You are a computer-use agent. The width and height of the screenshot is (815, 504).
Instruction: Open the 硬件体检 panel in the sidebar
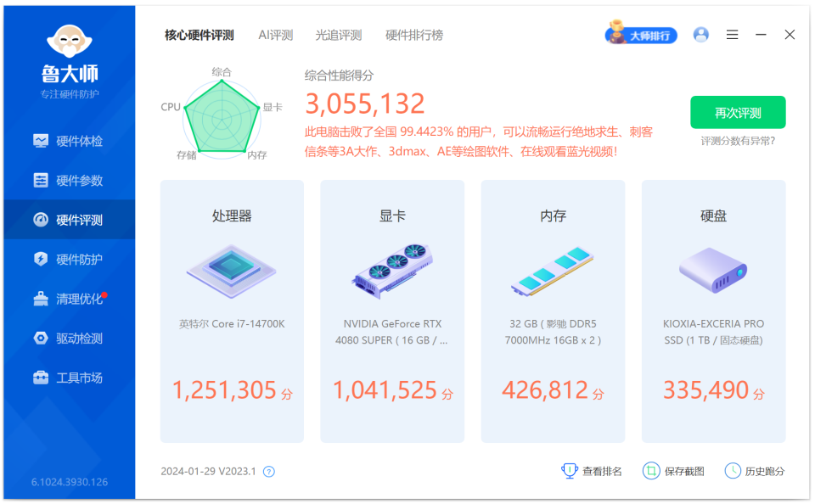68,141
